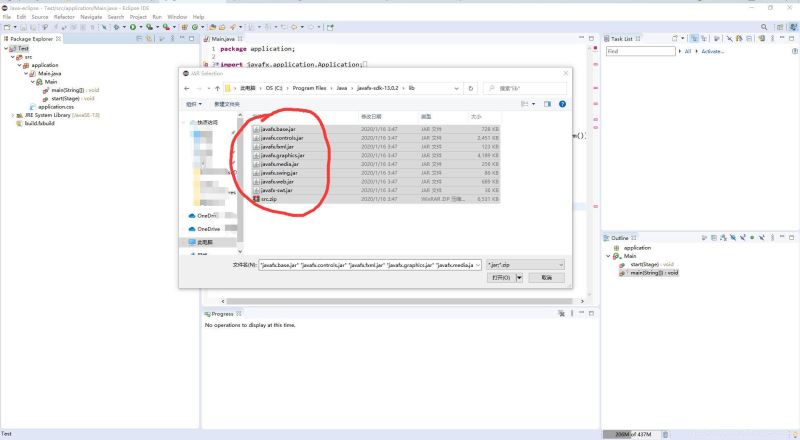This screenshot has height=440, width=800.
Task: Click the Back arrow in JAR Selection dialog
Action: (187, 88)
